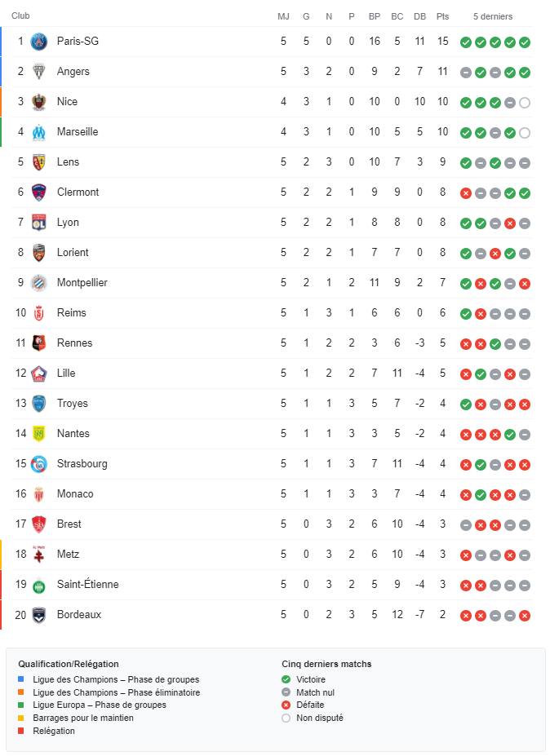
Task: Click the Marseille OM logo
Action: pos(39,132)
